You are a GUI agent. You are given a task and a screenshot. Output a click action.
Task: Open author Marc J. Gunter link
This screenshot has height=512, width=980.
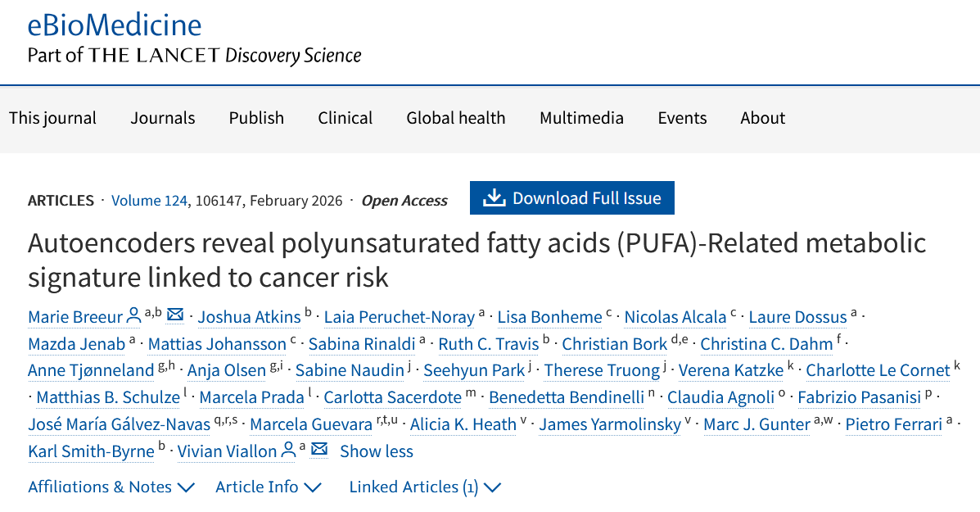tap(756, 424)
